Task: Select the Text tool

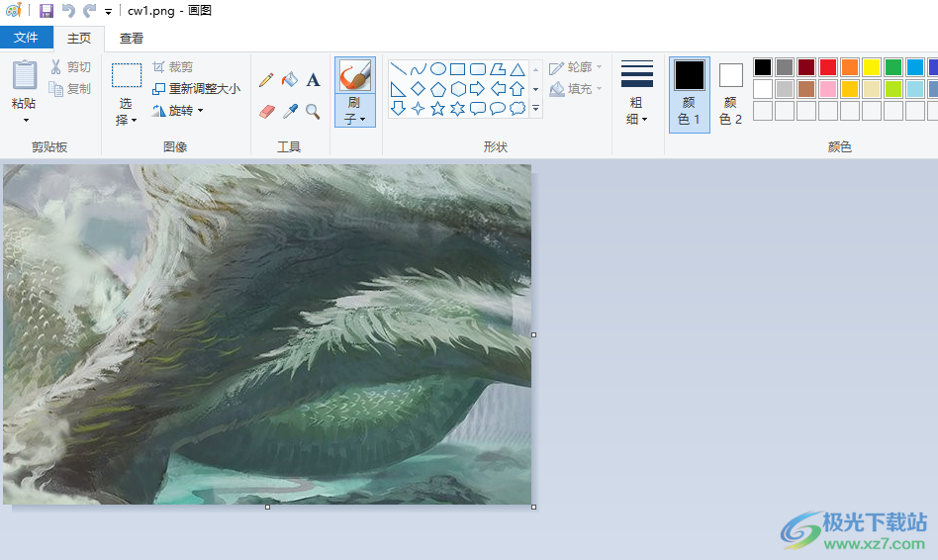Action: pos(313,79)
